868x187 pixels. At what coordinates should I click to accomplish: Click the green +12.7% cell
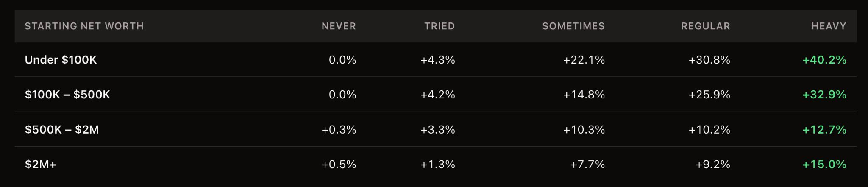(x=824, y=129)
